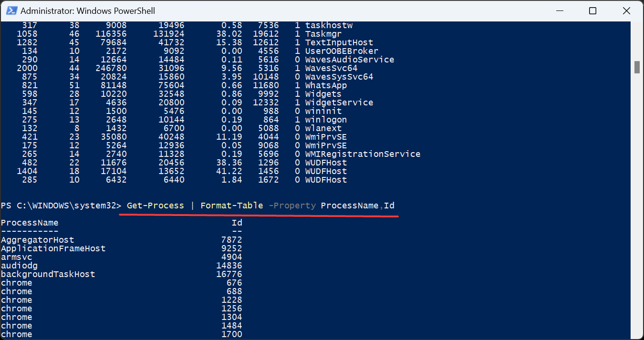644x340 pixels.
Task: Click WUDFHost Id value 1672
Action: pyautogui.click(x=269, y=180)
